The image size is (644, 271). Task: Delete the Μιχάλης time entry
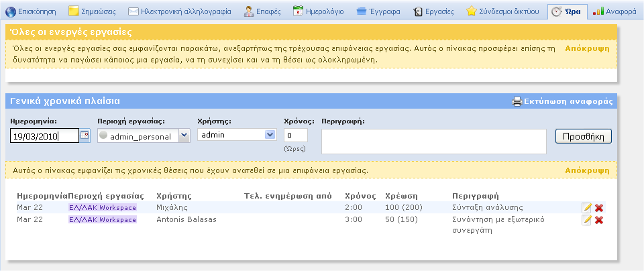tap(599, 208)
